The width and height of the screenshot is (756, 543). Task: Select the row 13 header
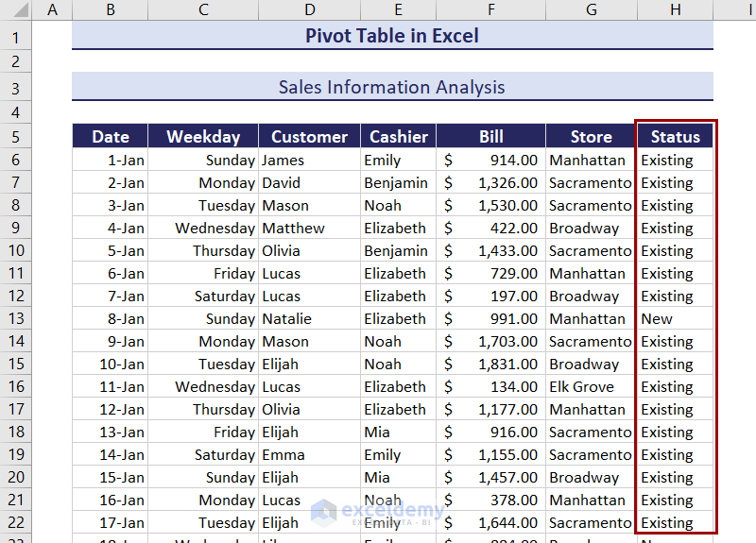[x=16, y=319]
